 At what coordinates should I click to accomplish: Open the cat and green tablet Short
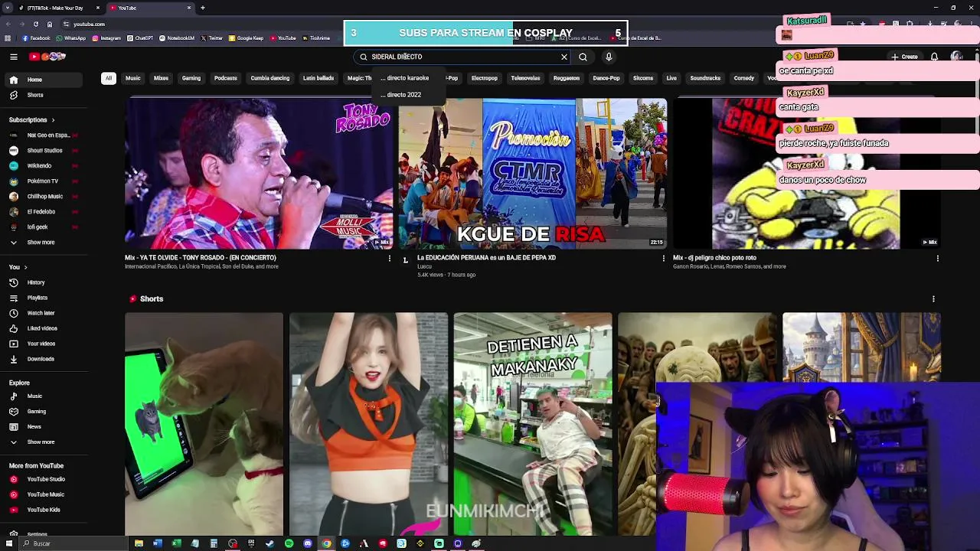pyautogui.click(x=204, y=424)
